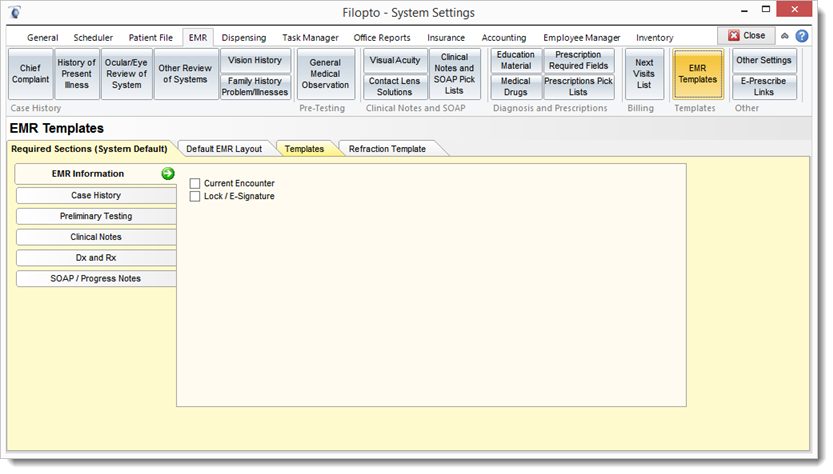Open the Patient File tab

click(150, 38)
